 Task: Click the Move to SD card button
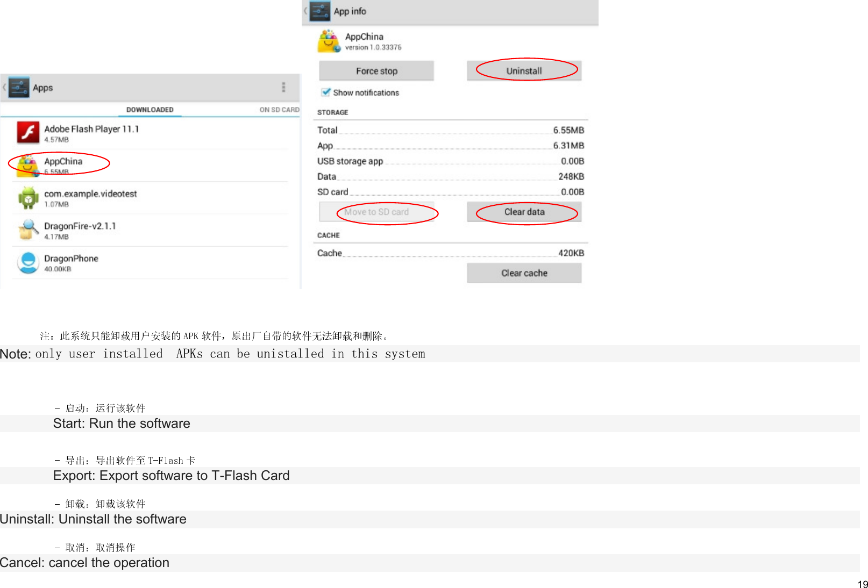(x=376, y=212)
